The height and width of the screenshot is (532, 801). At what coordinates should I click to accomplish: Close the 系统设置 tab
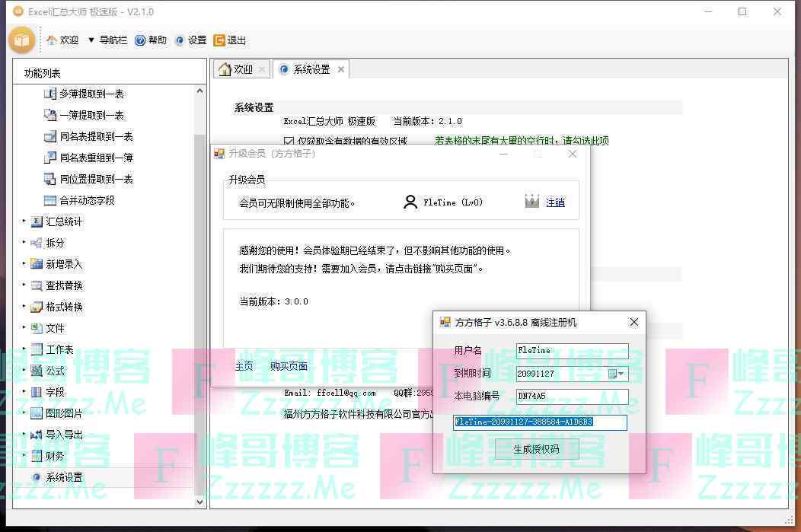(x=341, y=69)
